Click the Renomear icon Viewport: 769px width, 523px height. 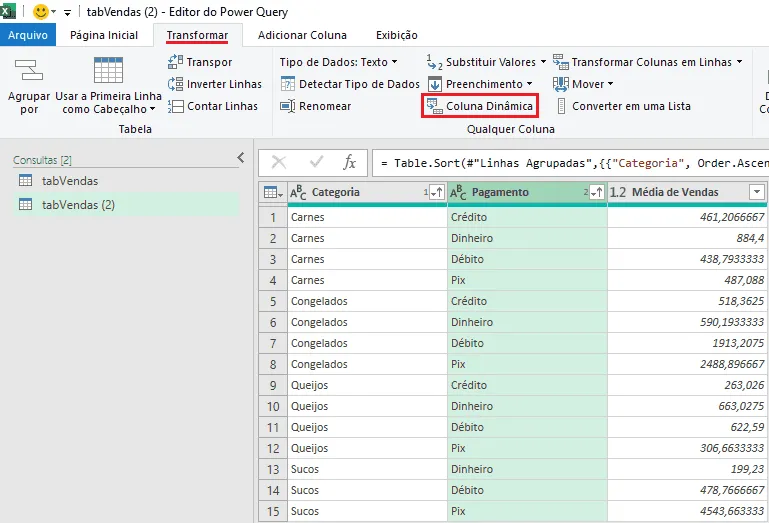point(287,106)
